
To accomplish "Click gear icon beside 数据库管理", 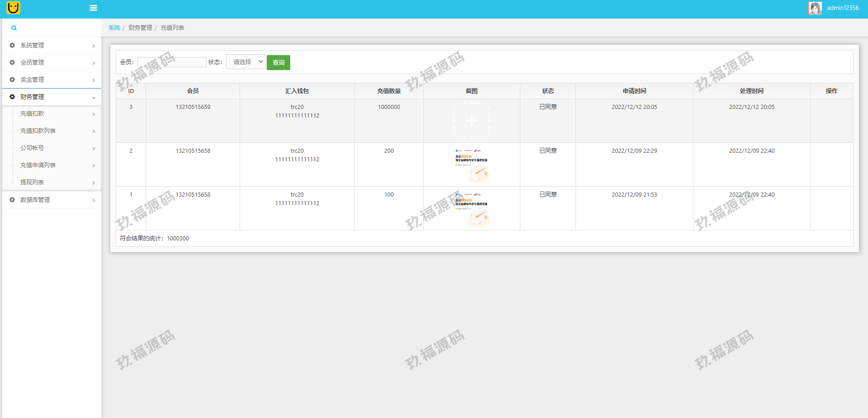I will [x=12, y=200].
